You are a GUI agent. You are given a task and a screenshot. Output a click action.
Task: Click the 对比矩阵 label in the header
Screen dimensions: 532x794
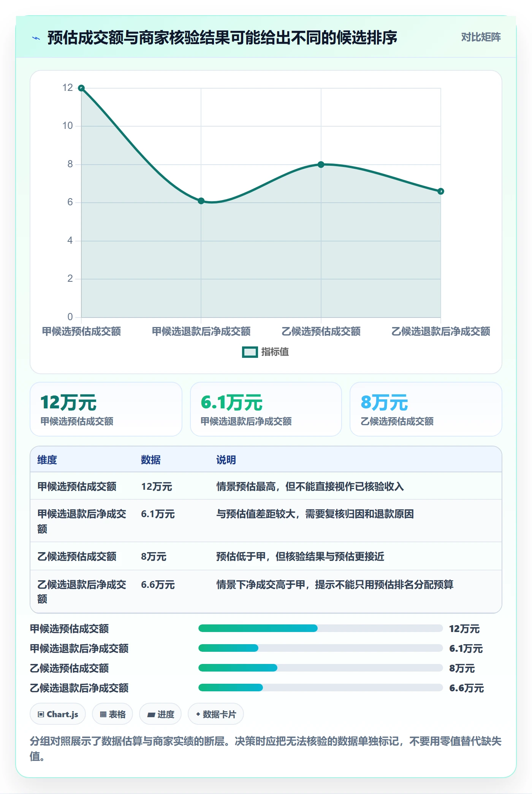pos(481,37)
